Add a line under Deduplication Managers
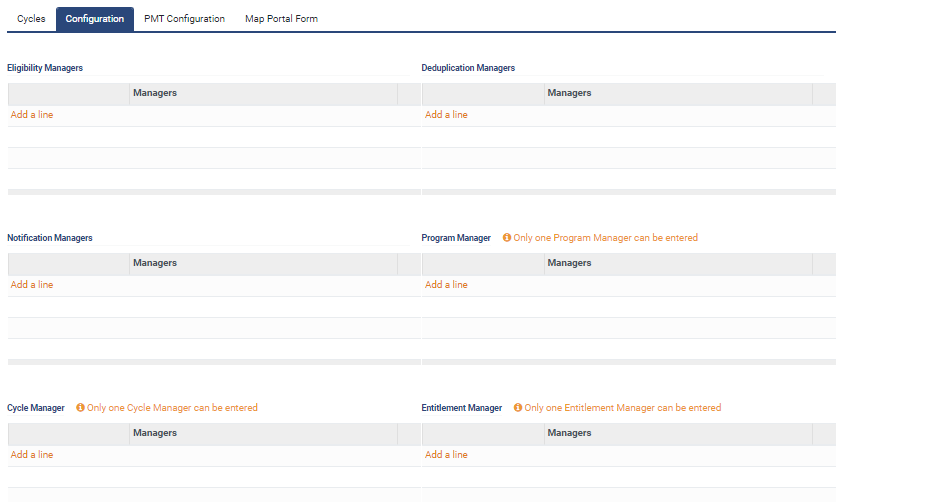 click(446, 115)
